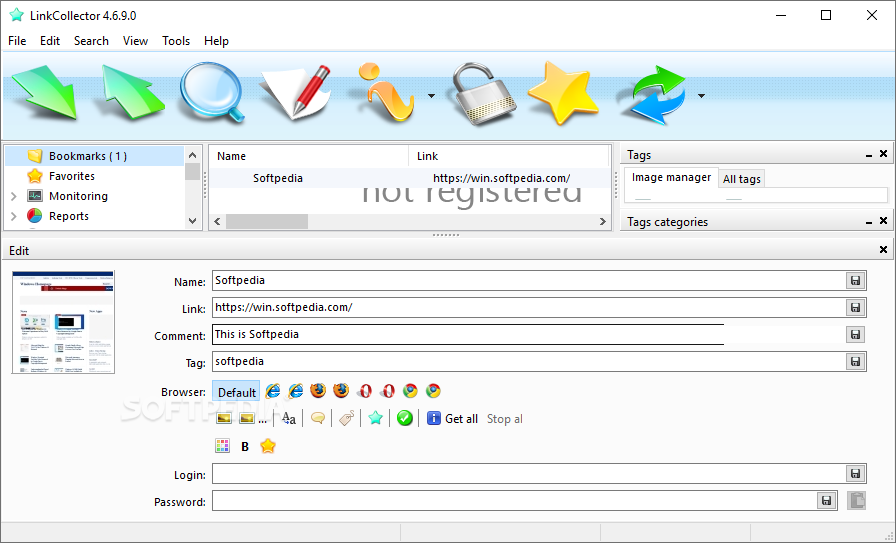The height and width of the screenshot is (543, 896).
Task: Click the small teal star icon
Action: tap(375, 418)
